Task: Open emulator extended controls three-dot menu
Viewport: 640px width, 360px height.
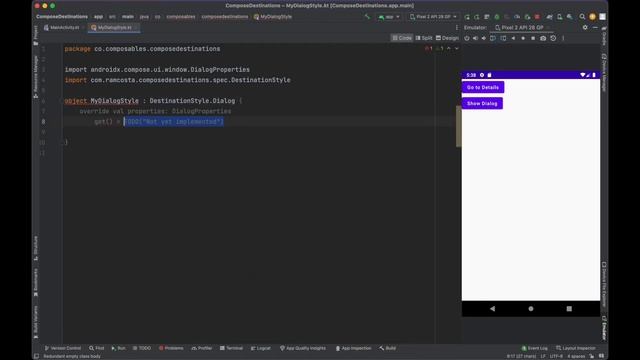Action: (563, 38)
